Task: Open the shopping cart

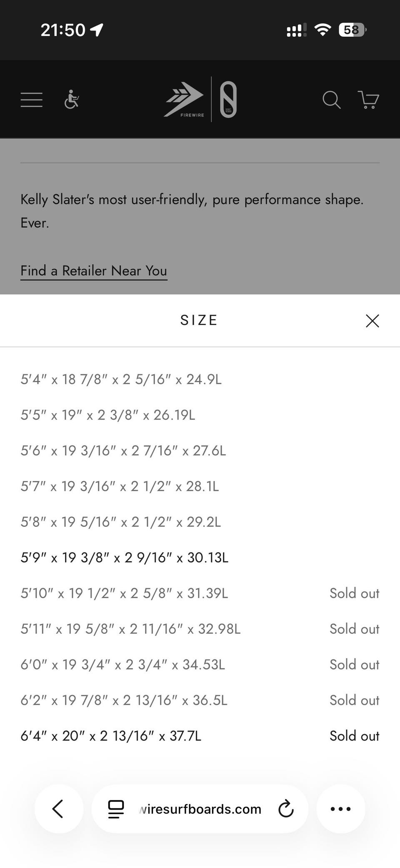Action: (368, 100)
